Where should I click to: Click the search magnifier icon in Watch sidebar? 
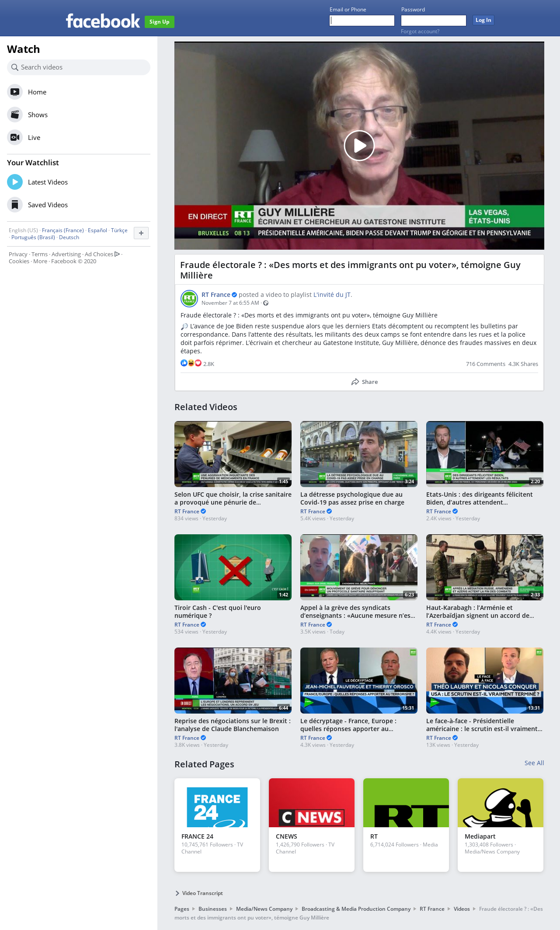(15, 67)
